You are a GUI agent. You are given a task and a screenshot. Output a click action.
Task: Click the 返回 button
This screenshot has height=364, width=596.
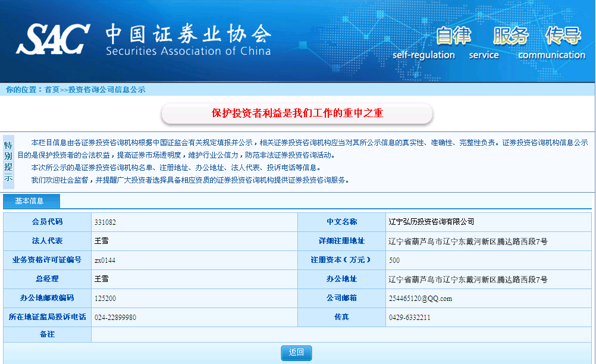point(296,353)
